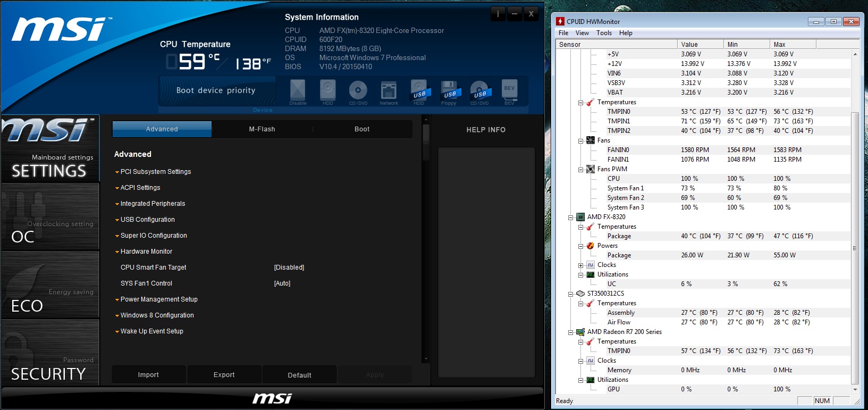Expand the Clocks node under AMD FX-8320
Screen dimensions: 868x410
580,265
